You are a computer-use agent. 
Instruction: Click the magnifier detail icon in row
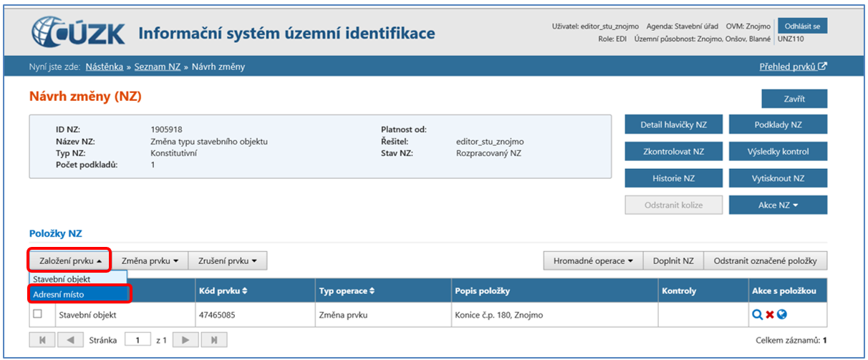pos(758,314)
